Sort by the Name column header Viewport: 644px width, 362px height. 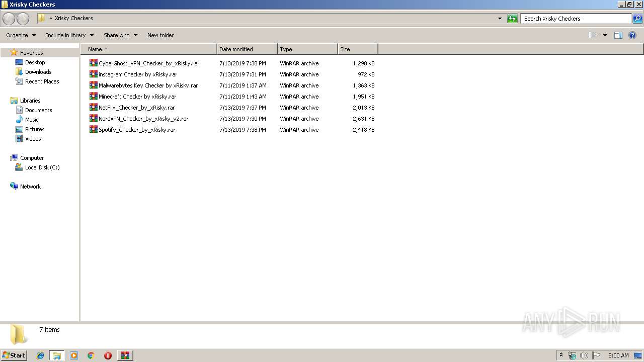pyautogui.click(x=148, y=49)
